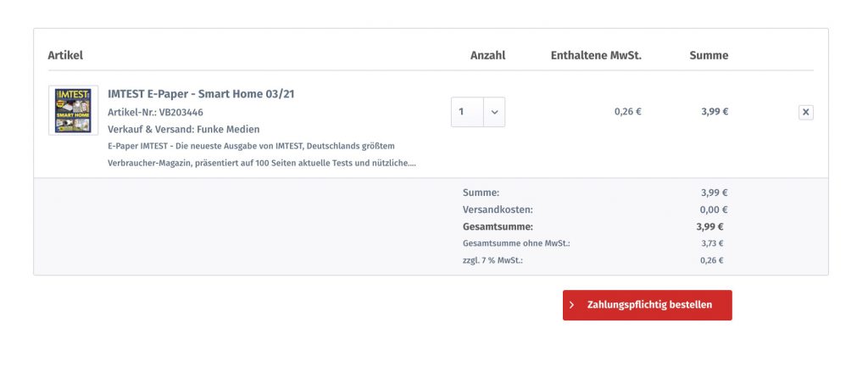Viewport: 868px width, 373px height.
Task: Click the chevron icon on the order button
Action: pyautogui.click(x=572, y=305)
